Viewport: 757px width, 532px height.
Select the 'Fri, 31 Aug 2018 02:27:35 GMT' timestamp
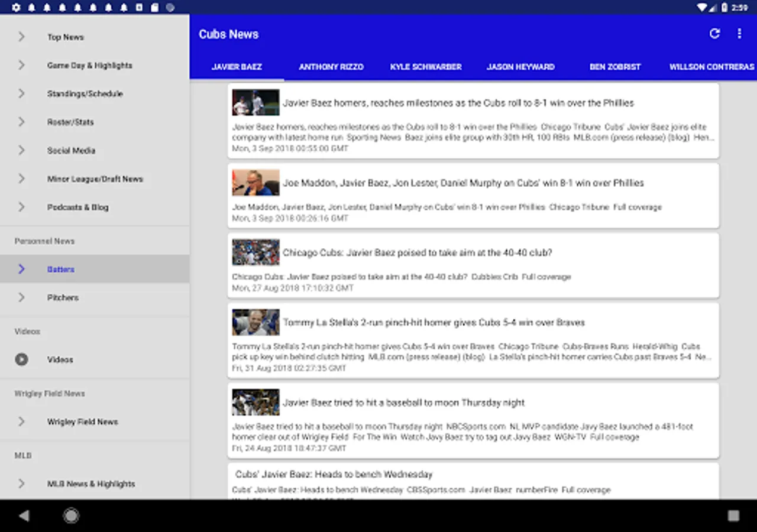tap(289, 368)
